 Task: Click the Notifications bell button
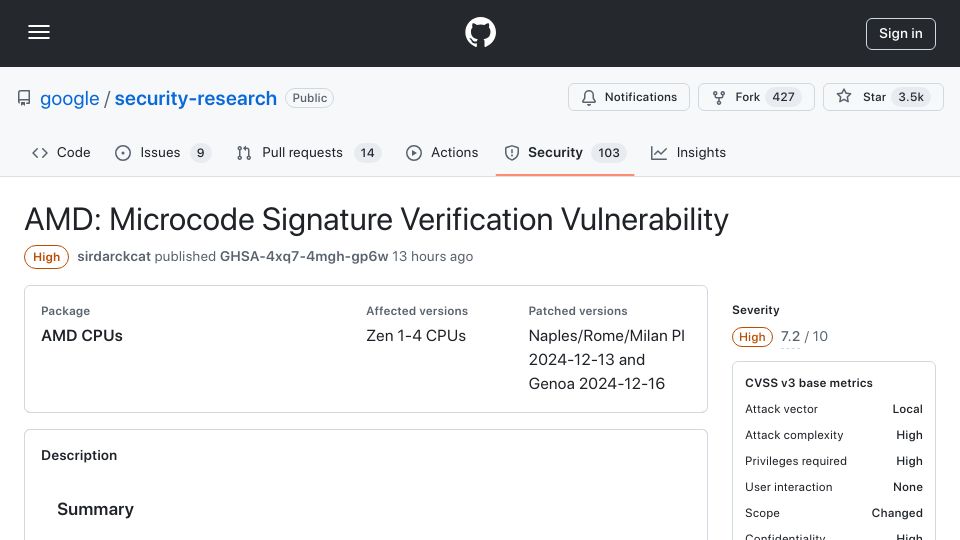tap(629, 97)
